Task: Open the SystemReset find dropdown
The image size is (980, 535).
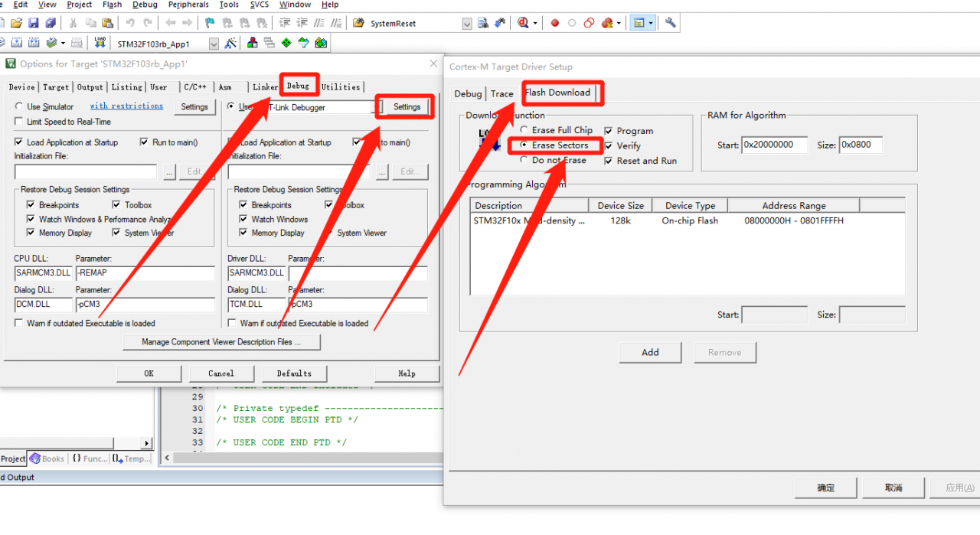Action: [467, 24]
